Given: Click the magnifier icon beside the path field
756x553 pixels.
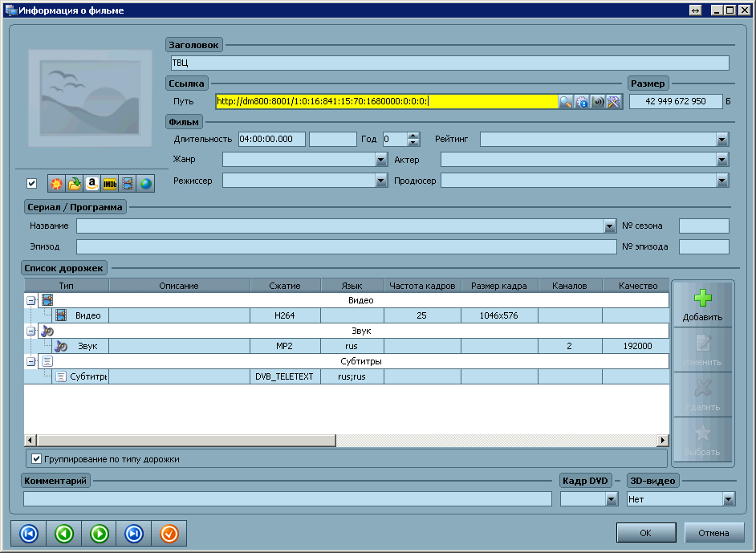Looking at the screenshot, I should 566,102.
